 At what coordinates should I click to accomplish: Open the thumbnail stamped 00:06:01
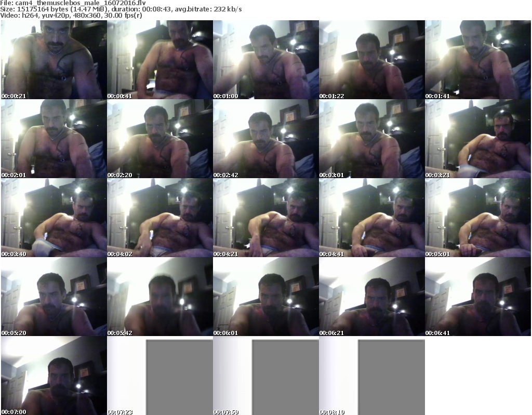click(266, 297)
